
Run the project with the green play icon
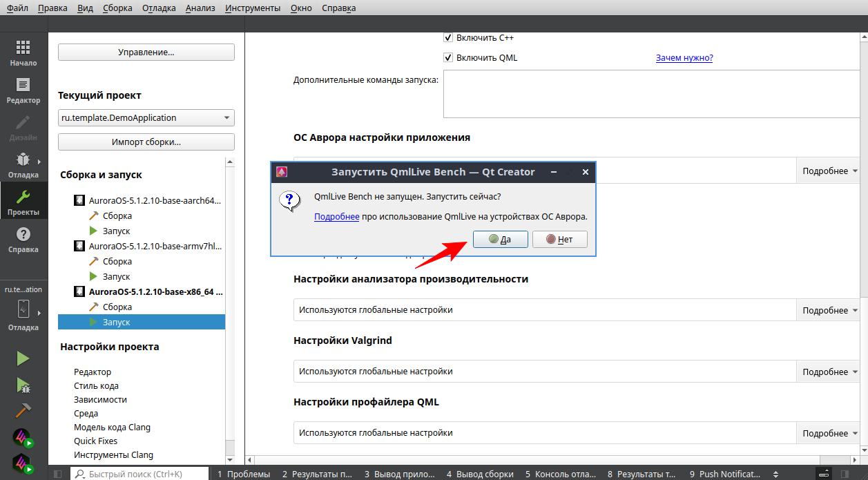pyautogui.click(x=23, y=358)
